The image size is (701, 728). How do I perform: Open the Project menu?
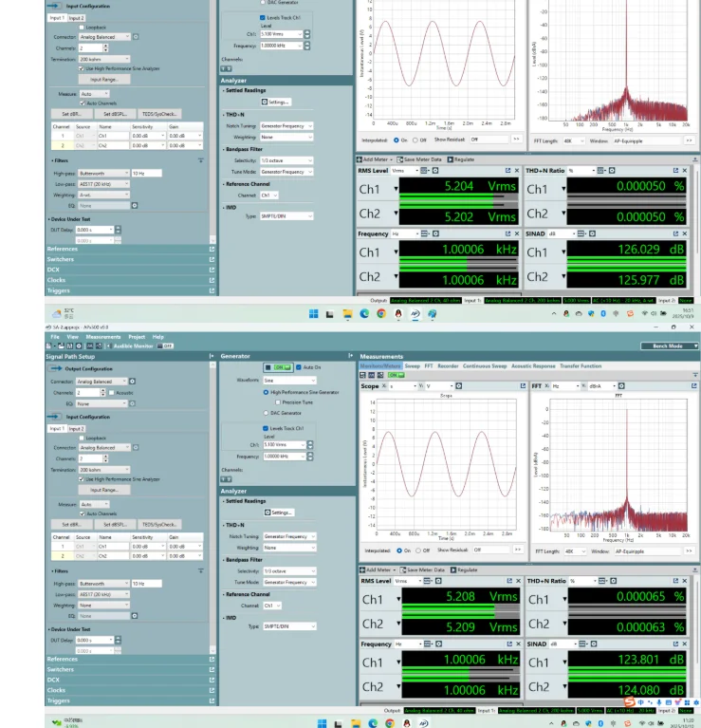tap(137, 337)
